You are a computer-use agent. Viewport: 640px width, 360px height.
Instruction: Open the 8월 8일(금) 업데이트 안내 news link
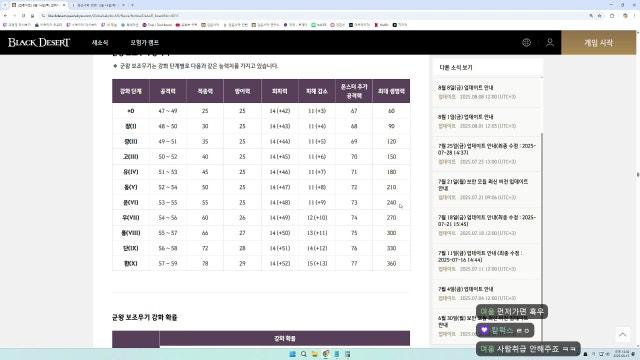coord(466,87)
